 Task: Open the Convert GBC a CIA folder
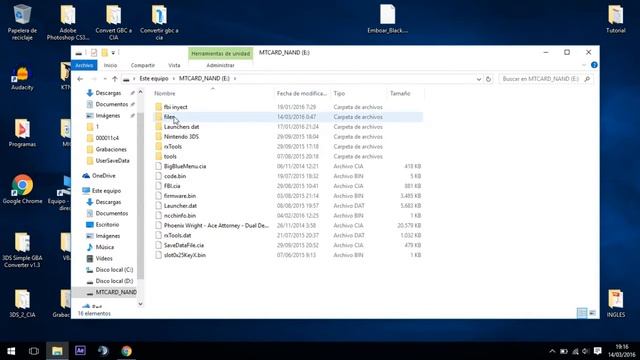pyautogui.click(x=113, y=22)
